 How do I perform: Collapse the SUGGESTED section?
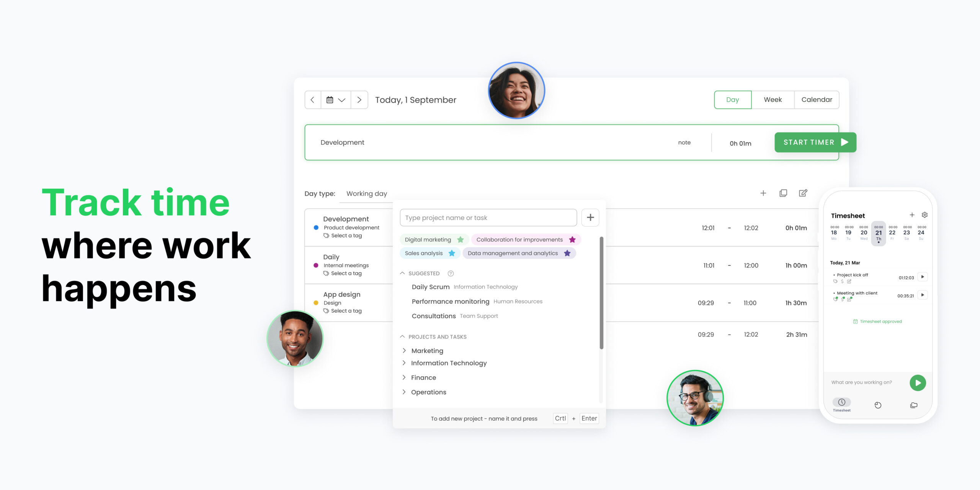coord(402,273)
